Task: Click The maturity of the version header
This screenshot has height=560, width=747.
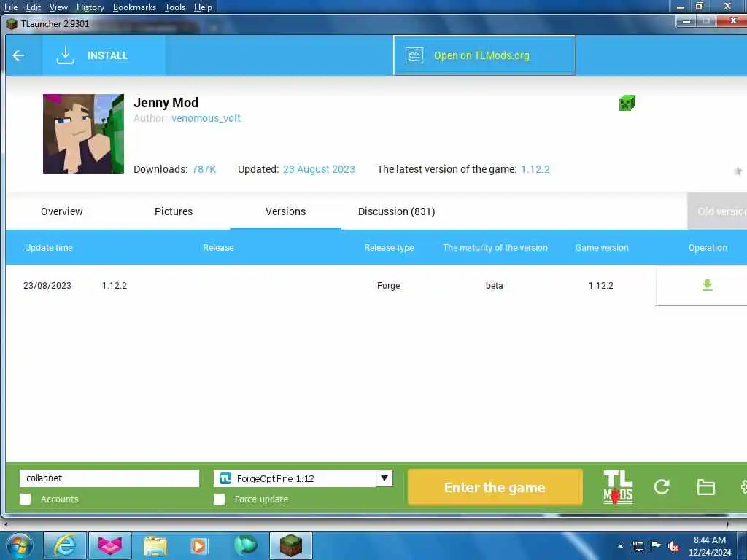Action: 495,248
